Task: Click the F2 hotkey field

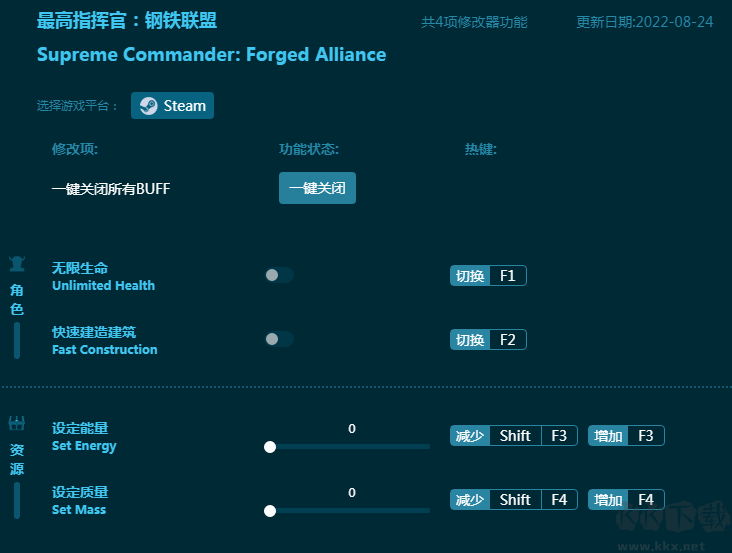Action: (x=507, y=340)
